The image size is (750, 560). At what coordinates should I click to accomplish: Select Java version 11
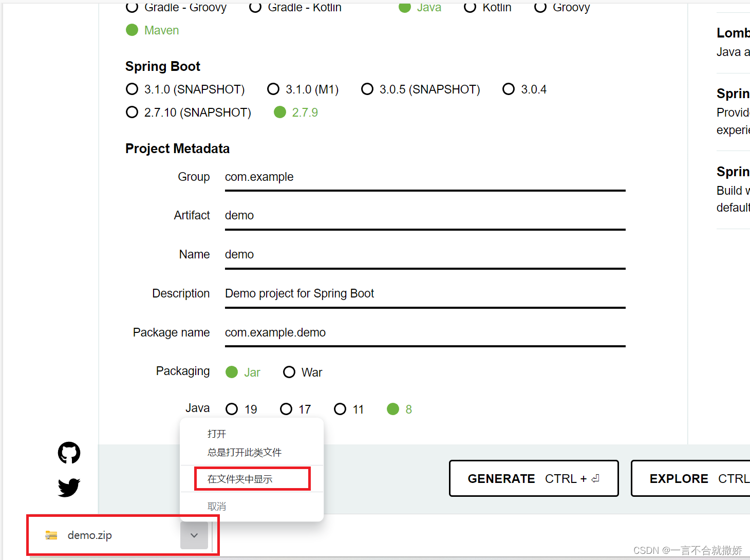[x=349, y=409]
